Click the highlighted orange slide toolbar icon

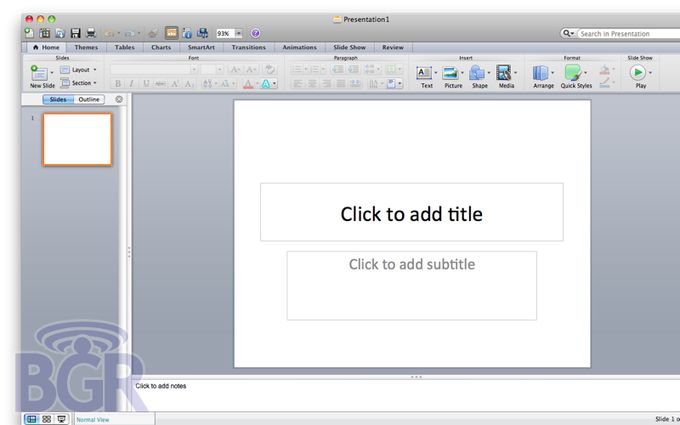pyautogui.click(x=172, y=33)
